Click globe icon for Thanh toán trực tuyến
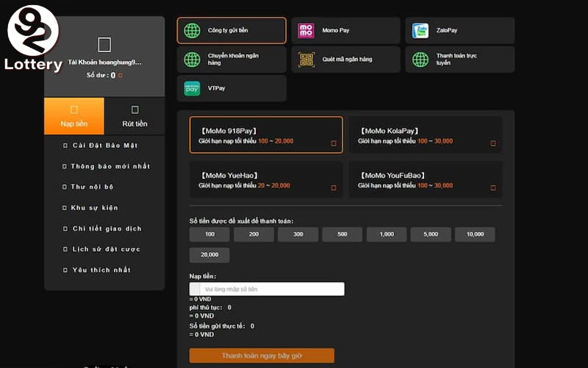 click(420, 60)
